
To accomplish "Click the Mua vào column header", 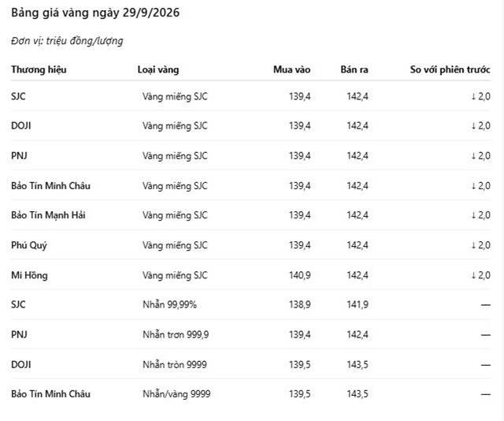I will tap(292, 69).
